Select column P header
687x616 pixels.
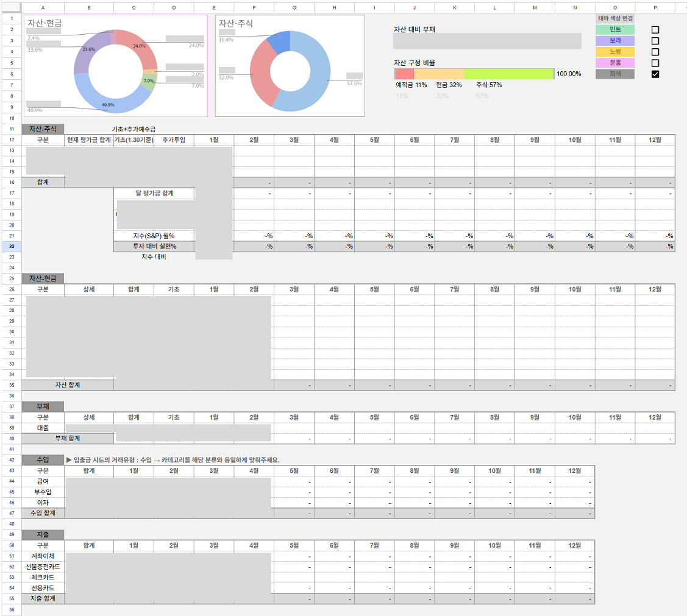coord(655,7)
